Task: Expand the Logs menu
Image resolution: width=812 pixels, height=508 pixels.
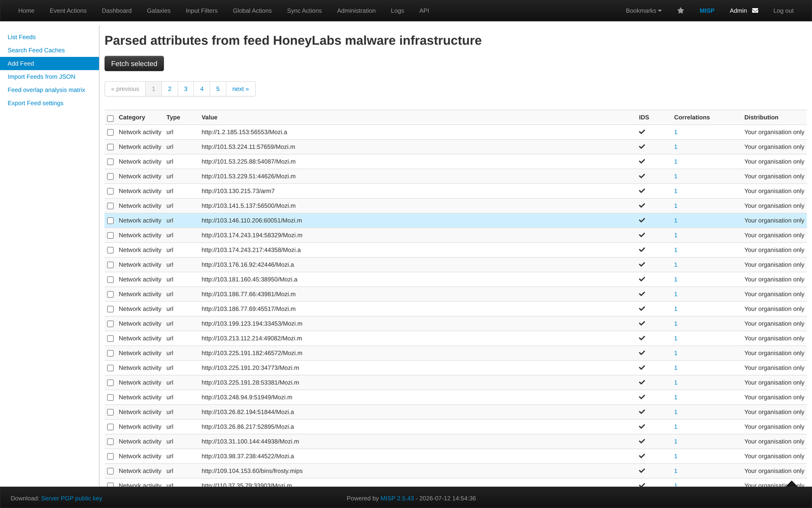Action: pos(397,11)
